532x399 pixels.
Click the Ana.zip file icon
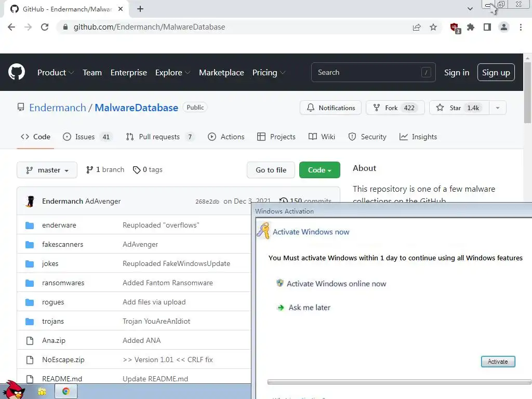pos(30,341)
